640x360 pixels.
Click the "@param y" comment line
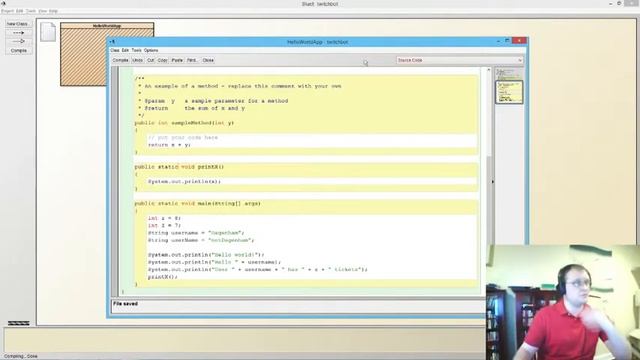213,101
